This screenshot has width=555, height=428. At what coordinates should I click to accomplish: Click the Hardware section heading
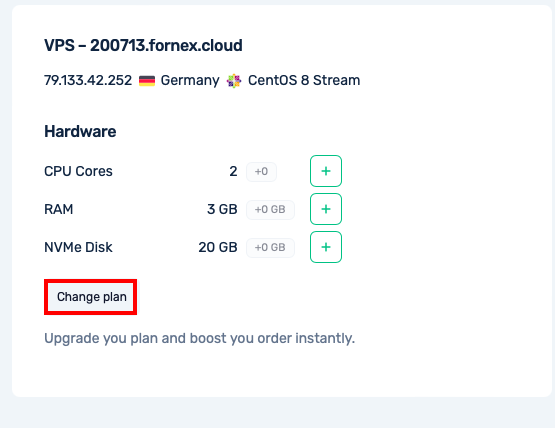pyautogui.click(x=80, y=132)
